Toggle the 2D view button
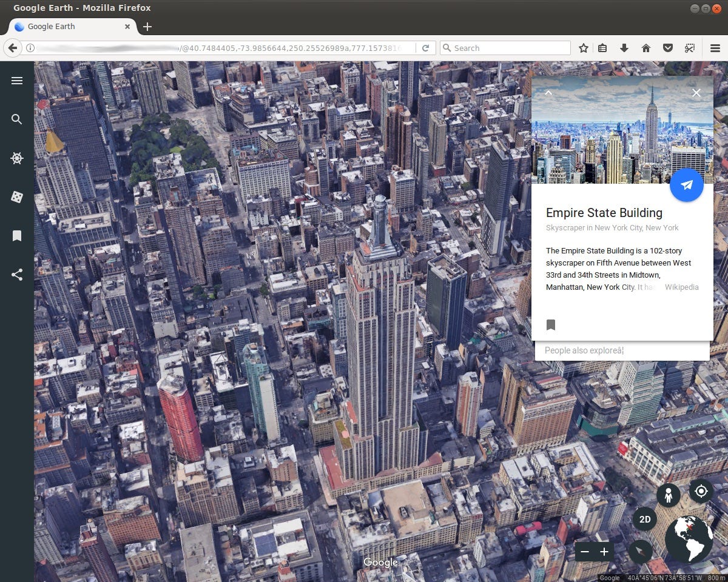 coord(645,520)
